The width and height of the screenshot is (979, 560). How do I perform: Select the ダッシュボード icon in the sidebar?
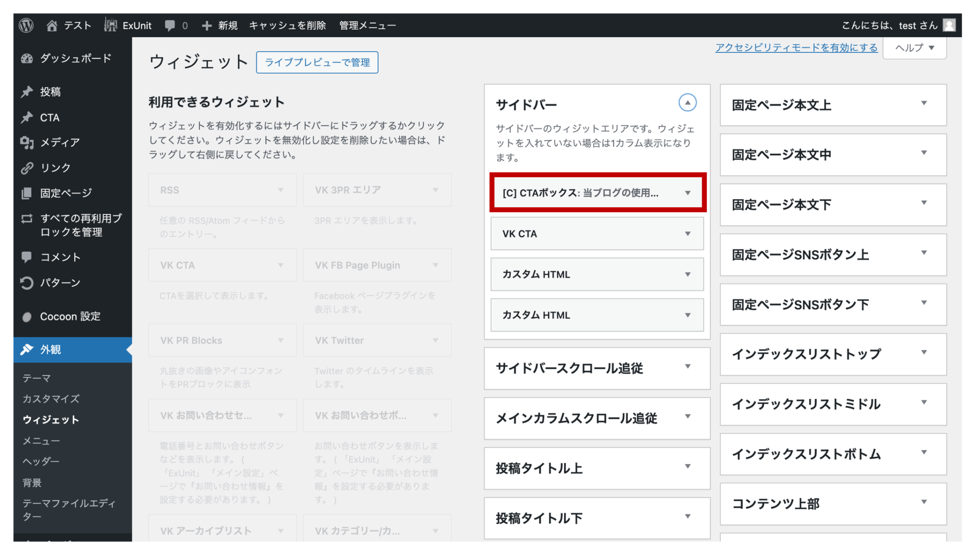27,58
